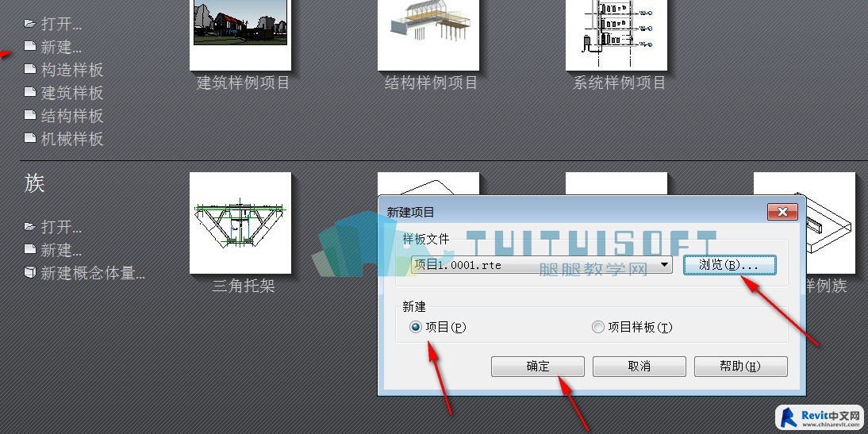
Task: Click the Revit中文网 logo
Action: point(820,418)
